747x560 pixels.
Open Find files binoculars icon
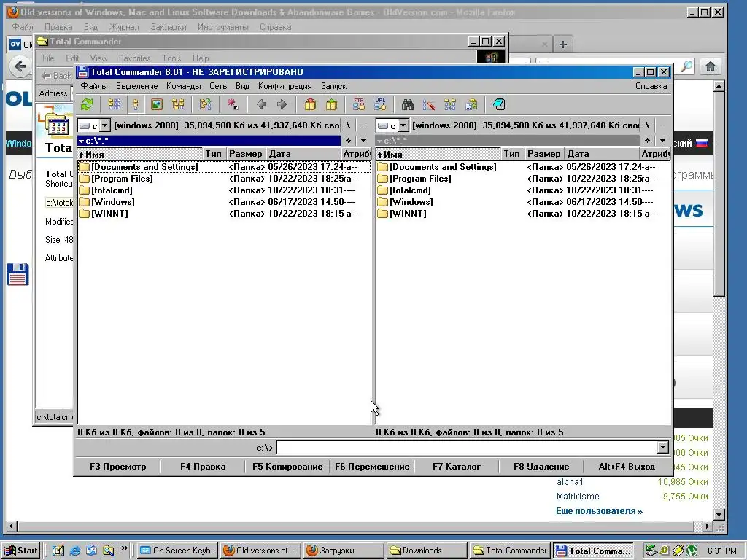[407, 104]
